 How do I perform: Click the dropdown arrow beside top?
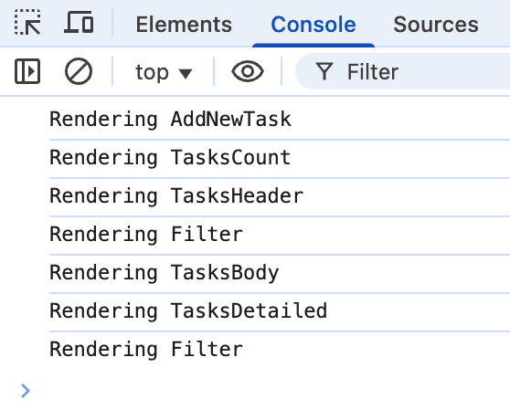click(x=186, y=73)
